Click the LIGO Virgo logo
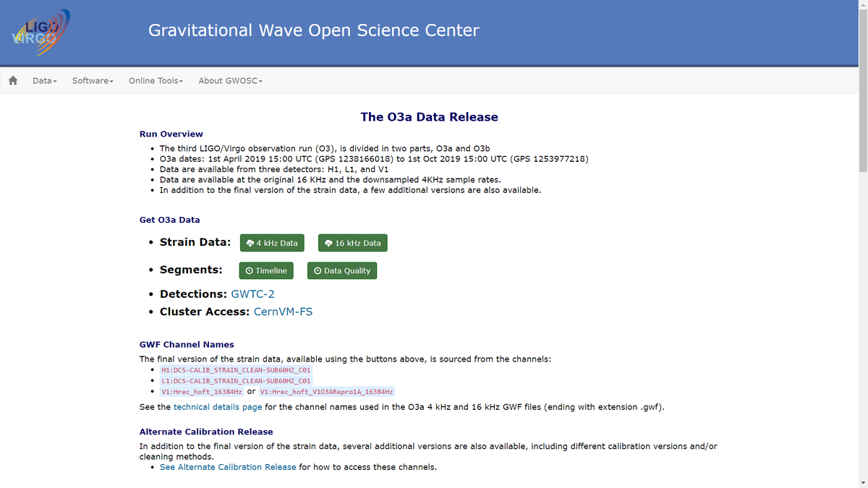Screen dimensions: 868x488 click(41, 32)
